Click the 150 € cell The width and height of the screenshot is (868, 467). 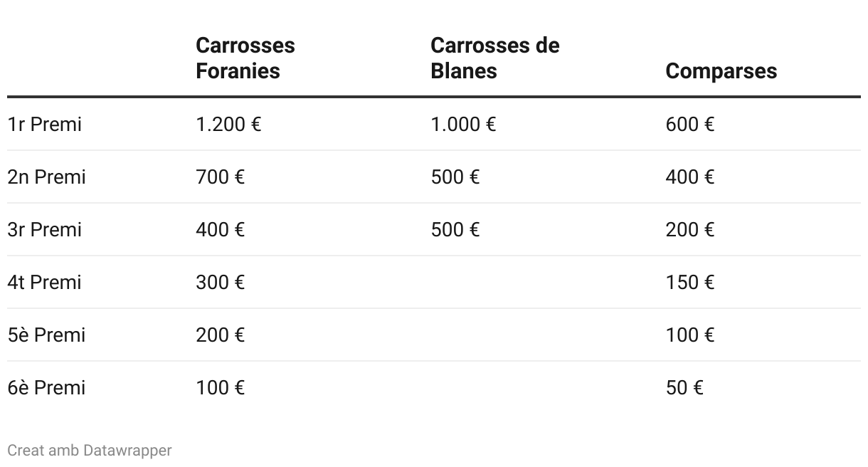click(689, 283)
